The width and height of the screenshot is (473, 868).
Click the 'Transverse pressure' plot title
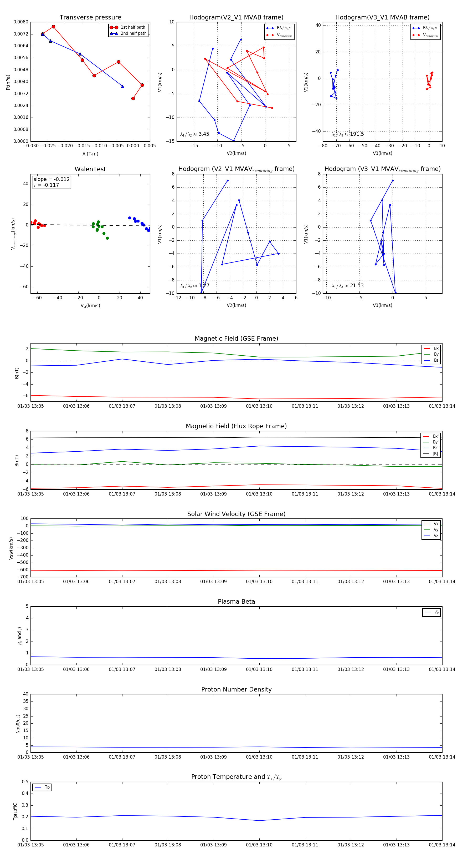[90, 17]
